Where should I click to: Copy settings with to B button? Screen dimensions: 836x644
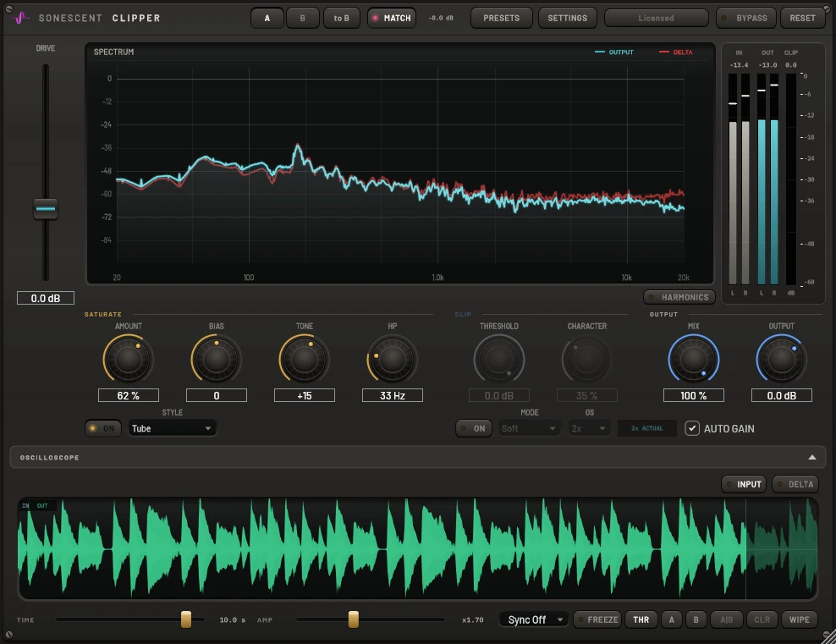341,18
